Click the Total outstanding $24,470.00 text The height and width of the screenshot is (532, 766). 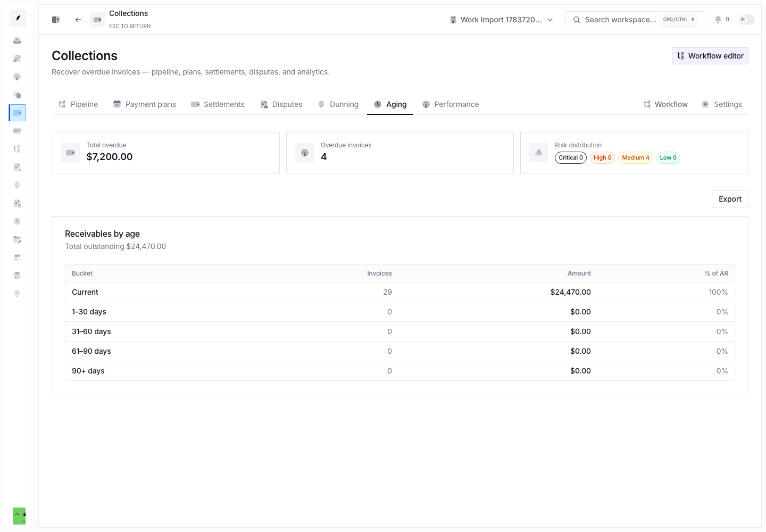pos(115,246)
